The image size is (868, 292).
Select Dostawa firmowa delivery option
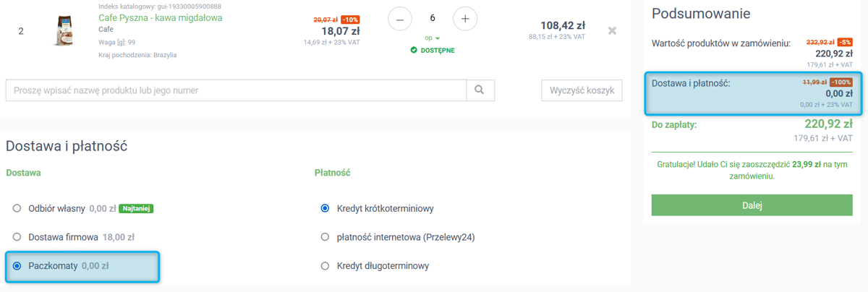17,236
